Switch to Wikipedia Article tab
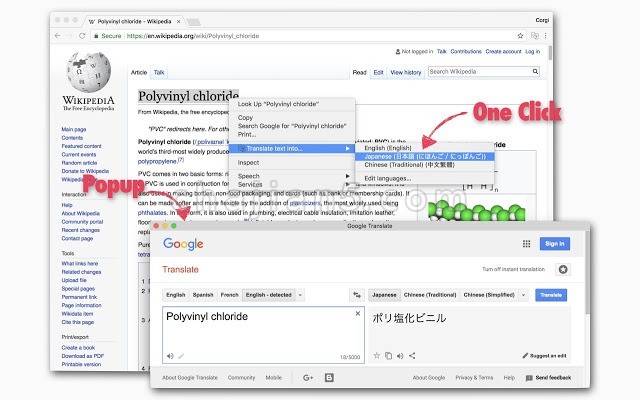This screenshot has width=640, height=400. pyautogui.click(x=139, y=72)
